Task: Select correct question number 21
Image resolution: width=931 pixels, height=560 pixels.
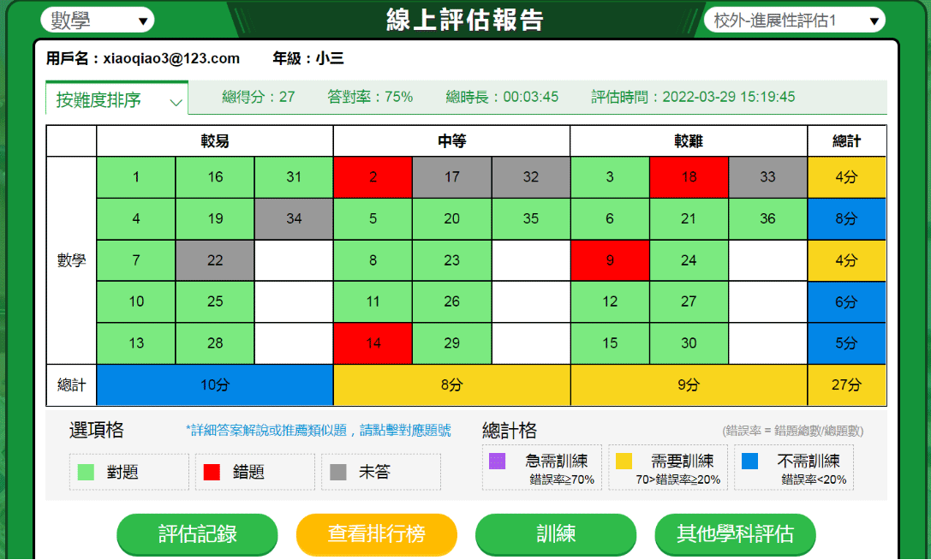Action: [689, 218]
